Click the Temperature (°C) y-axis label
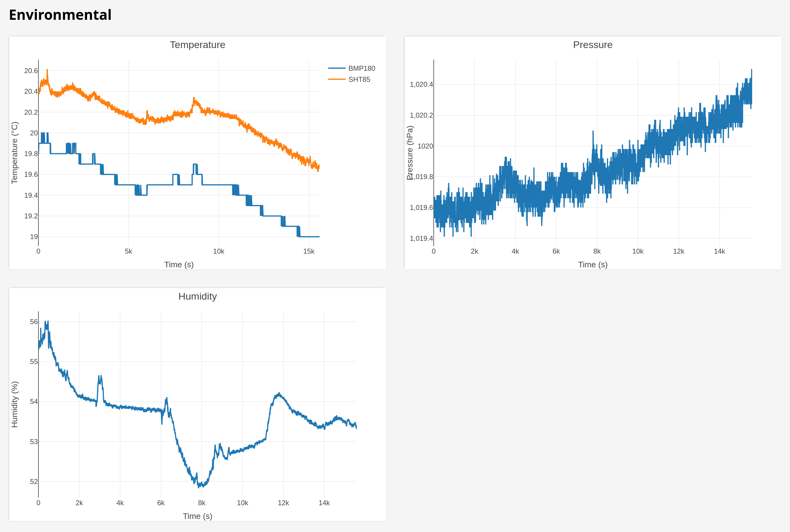This screenshot has width=790, height=532. pos(14,153)
